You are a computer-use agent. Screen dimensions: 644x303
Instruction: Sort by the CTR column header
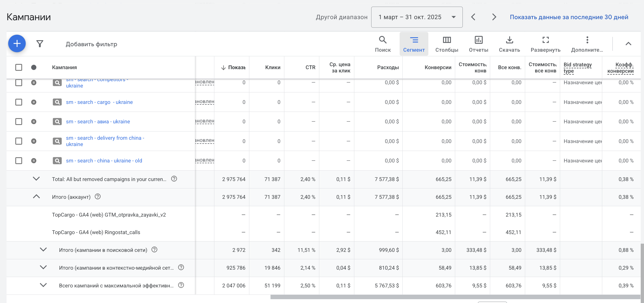pyautogui.click(x=310, y=67)
